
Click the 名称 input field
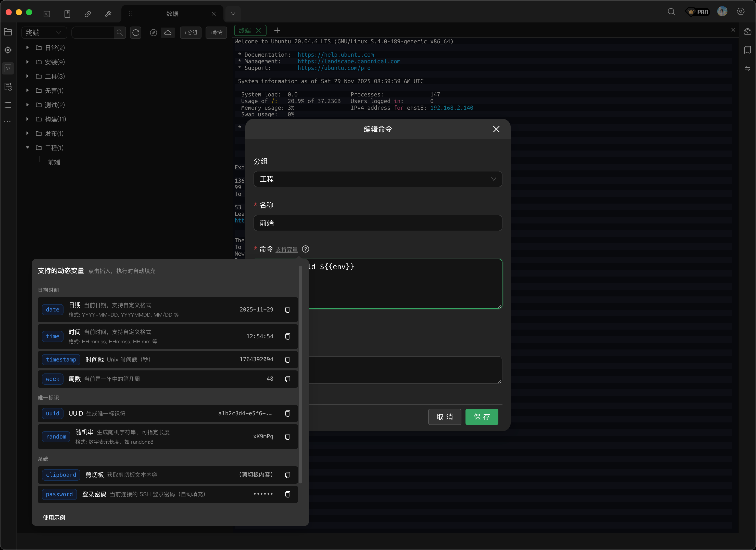pyautogui.click(x=377, y=223)
